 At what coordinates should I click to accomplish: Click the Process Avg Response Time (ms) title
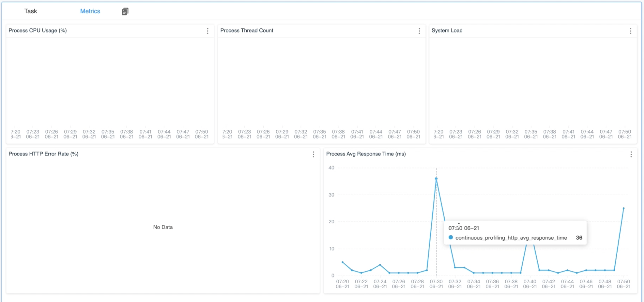click(x=366, y=154)
